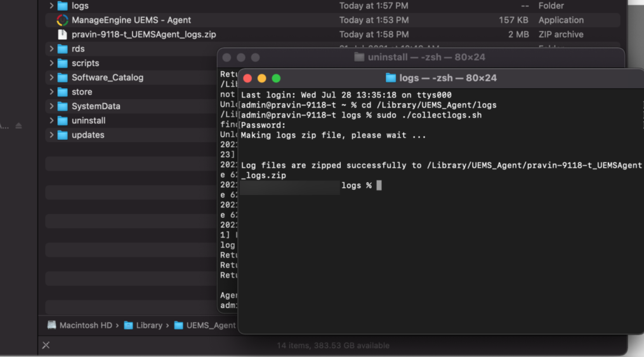
Task: Expand the scripts folder disclosure arrow
Action: (51, 64)
